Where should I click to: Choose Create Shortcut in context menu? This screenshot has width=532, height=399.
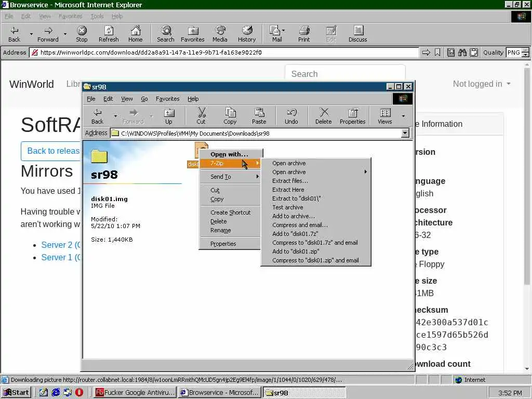pos(230,212)
